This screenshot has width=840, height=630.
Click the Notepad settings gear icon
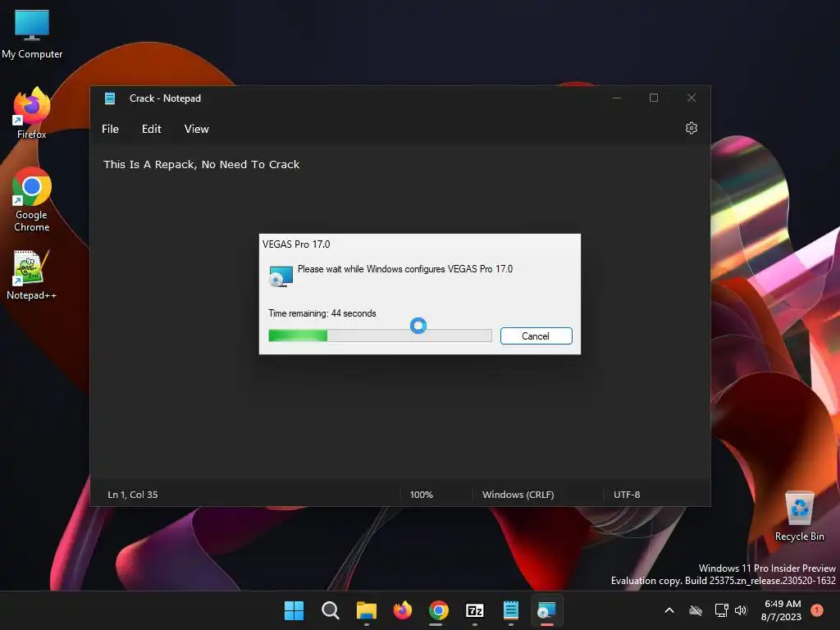(x=691, y=128)
